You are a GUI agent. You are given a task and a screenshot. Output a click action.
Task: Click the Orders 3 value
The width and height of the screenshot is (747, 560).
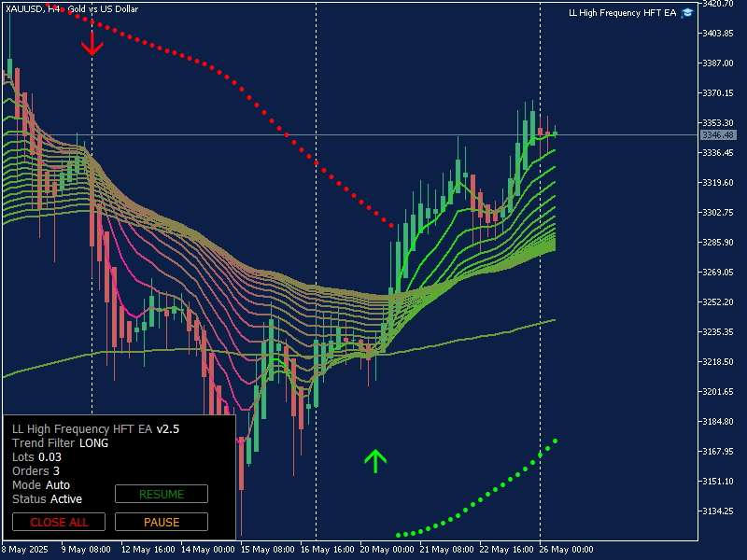pyautogui.click(x=35, y=471)
